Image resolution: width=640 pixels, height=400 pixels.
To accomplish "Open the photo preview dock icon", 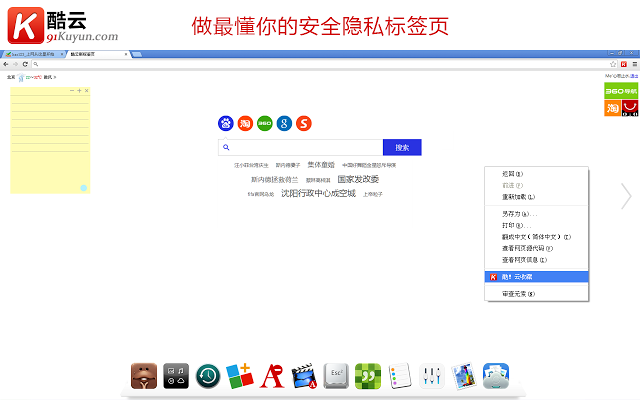I will [464, 376].
